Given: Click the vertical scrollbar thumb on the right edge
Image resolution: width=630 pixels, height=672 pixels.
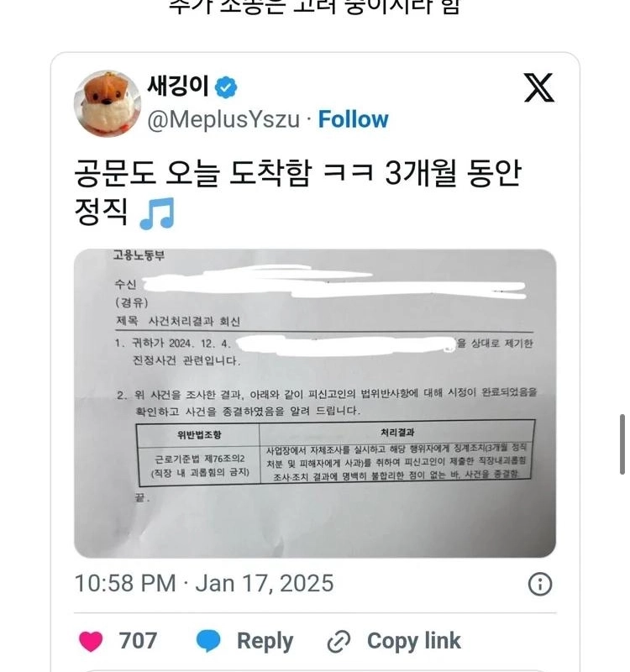Looking at the screenshot, I should point(622,444).
